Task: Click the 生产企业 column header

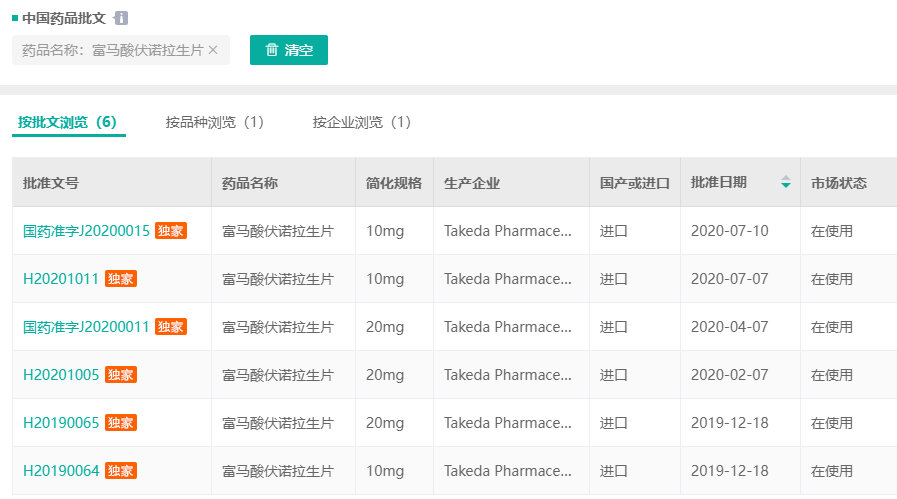Action: 472,183
